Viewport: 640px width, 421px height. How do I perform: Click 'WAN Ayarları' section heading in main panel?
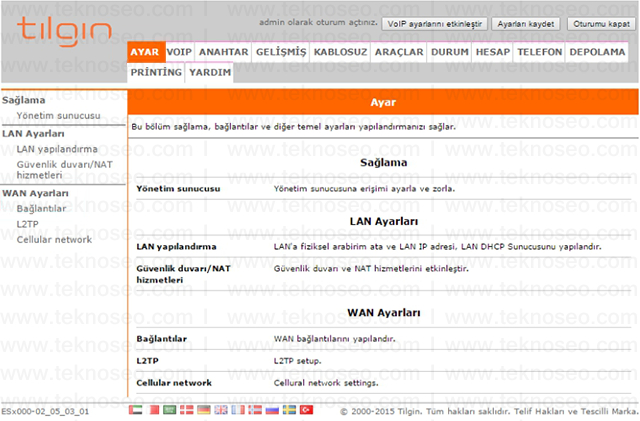click(384, 313)
